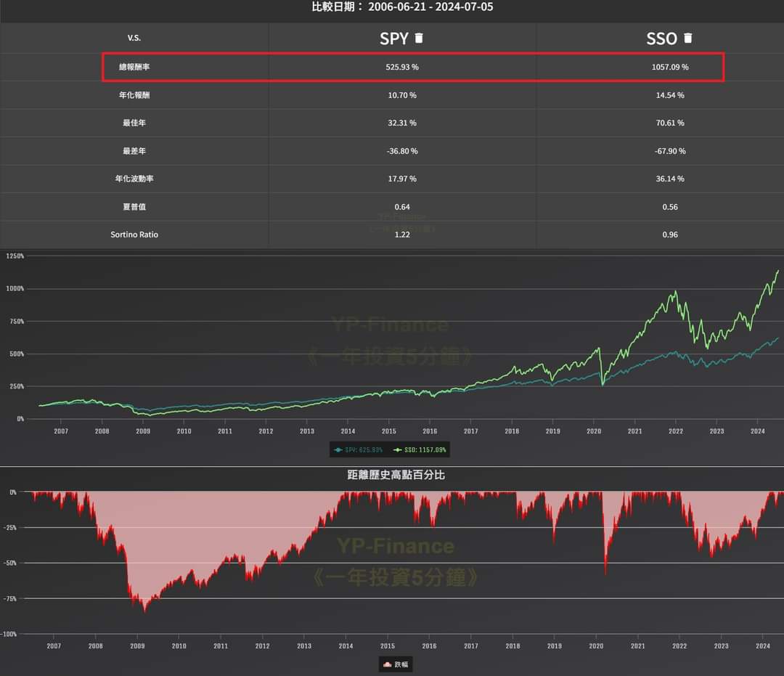Select the -67.90 % worst year value
This screenshot has height=676, width=784.
tap(670, 151)
